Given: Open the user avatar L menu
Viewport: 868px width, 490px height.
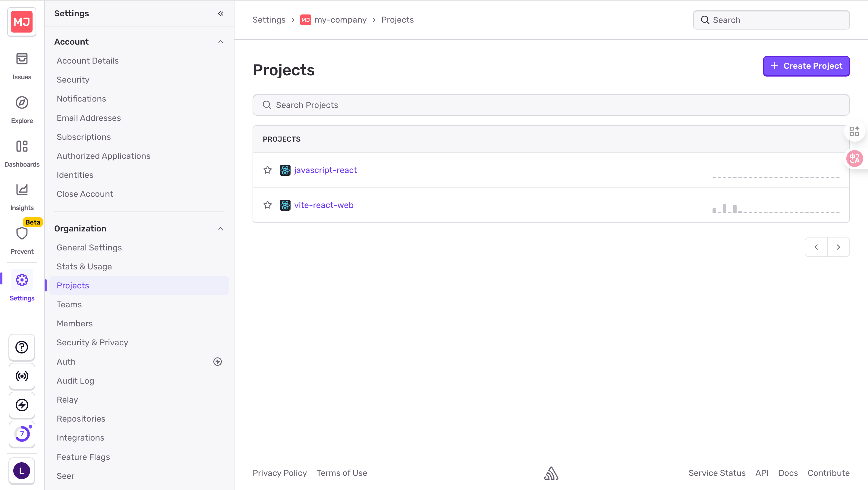Looking at the screenshot, I should click(x=22, y=471).
